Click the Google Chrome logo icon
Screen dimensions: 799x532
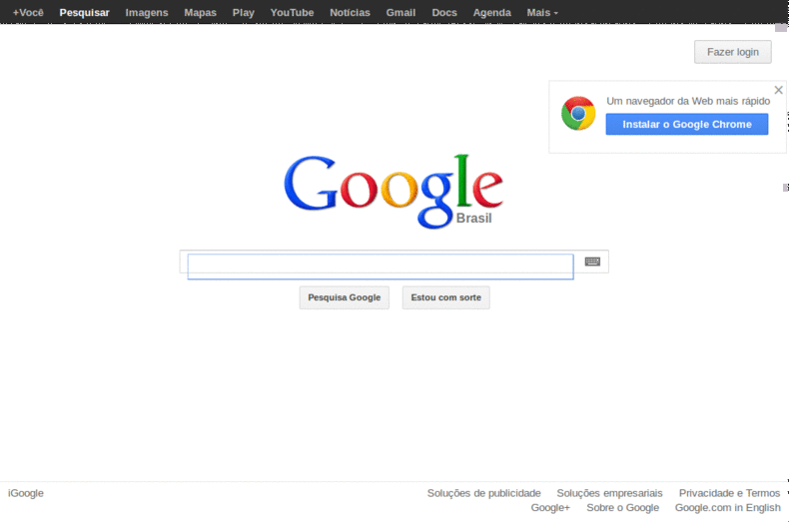coord(578,113)
